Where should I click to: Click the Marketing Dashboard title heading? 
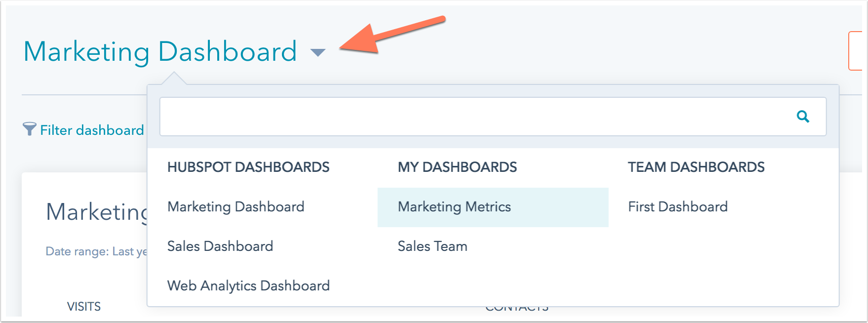160,51
